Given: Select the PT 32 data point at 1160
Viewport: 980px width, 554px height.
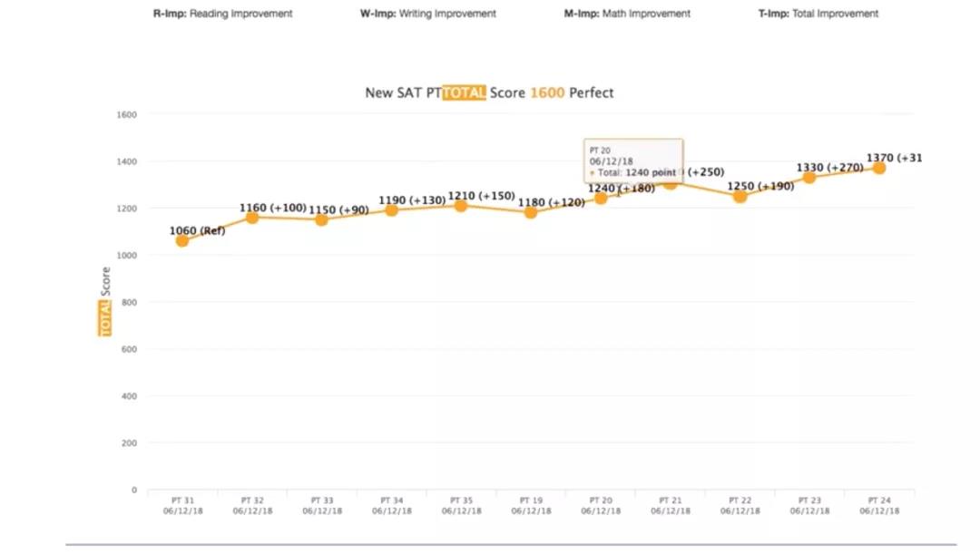Looking at the screenshot, I should tap(252, 218).
